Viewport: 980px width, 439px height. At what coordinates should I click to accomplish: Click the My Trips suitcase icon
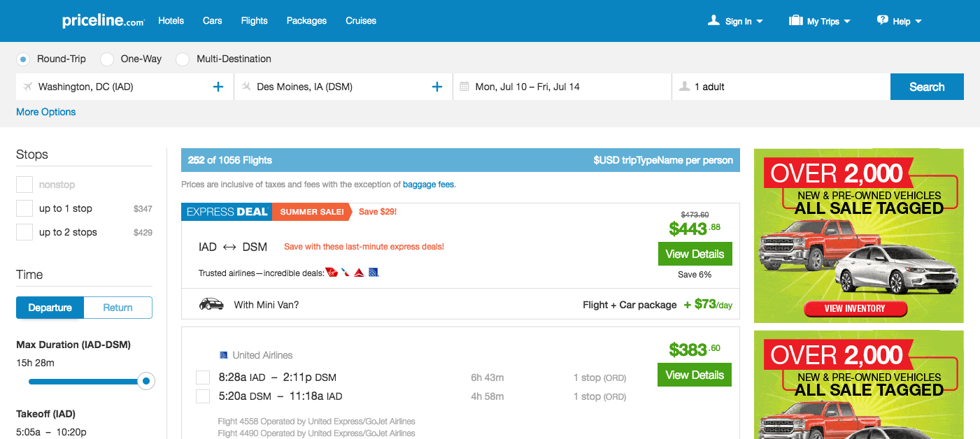(795, 20)
